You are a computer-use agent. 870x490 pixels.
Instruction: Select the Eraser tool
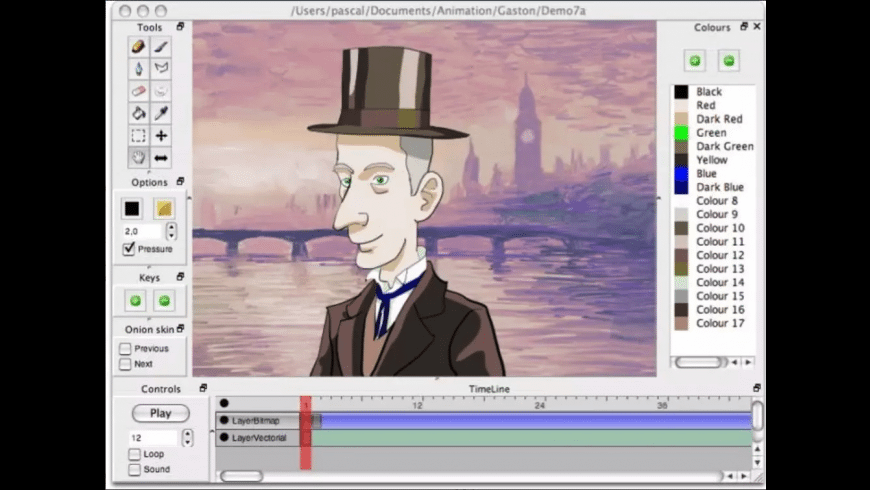[139, 91]
